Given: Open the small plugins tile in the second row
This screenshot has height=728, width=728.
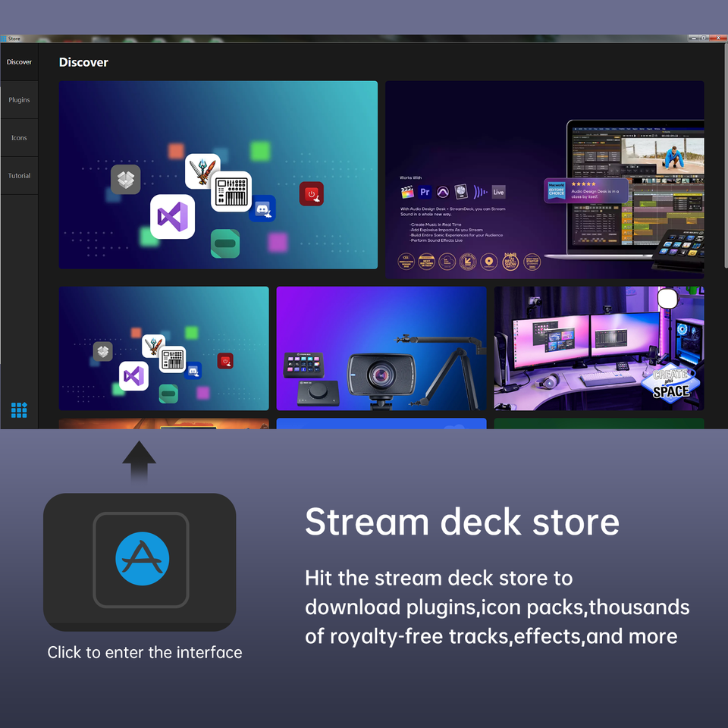Looking at the screenshot, I should [x=164, y=348].
